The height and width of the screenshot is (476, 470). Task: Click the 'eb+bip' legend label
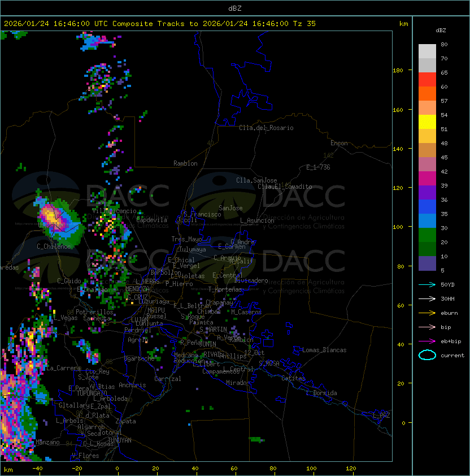click(x=451, y=341)
